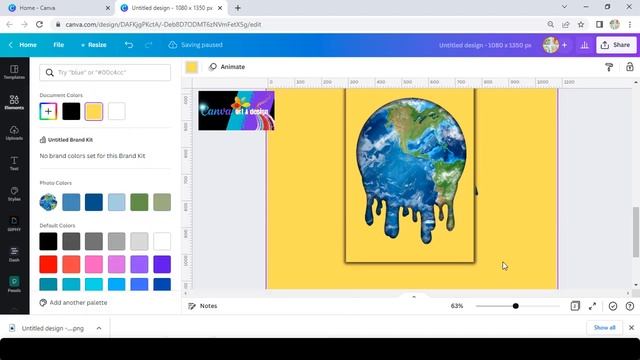Select the white swatch in Document Colors

[x=117, y=111]
